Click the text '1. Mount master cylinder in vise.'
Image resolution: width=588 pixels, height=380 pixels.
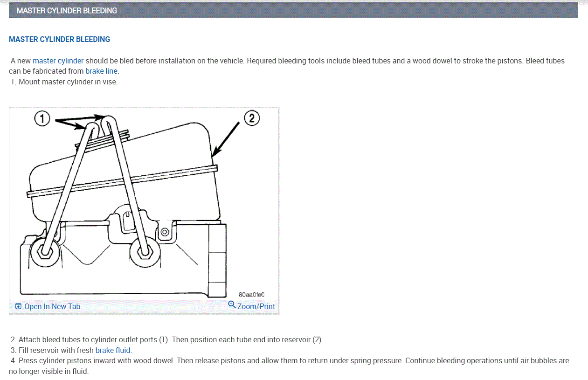pos(64,82)
